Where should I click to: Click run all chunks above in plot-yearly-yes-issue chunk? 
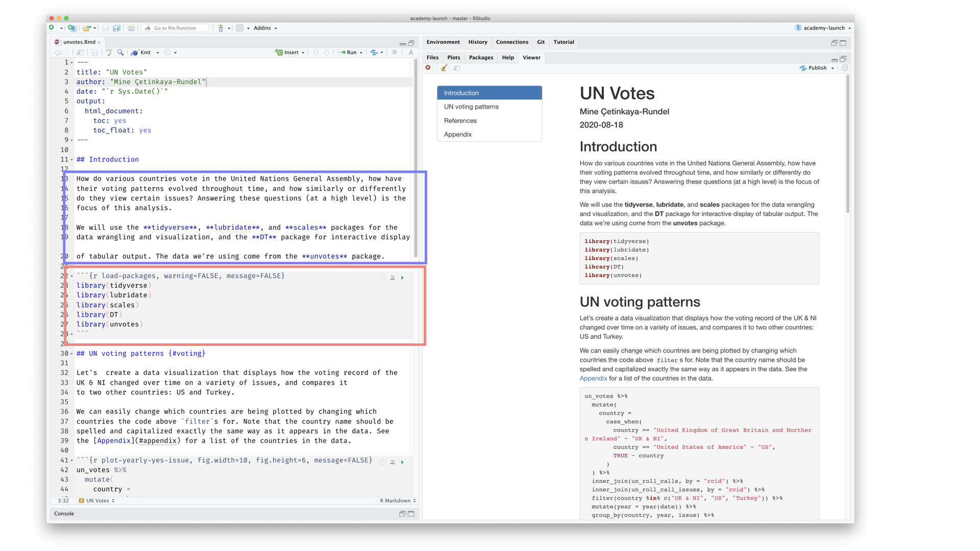click(x=393, y=462)
